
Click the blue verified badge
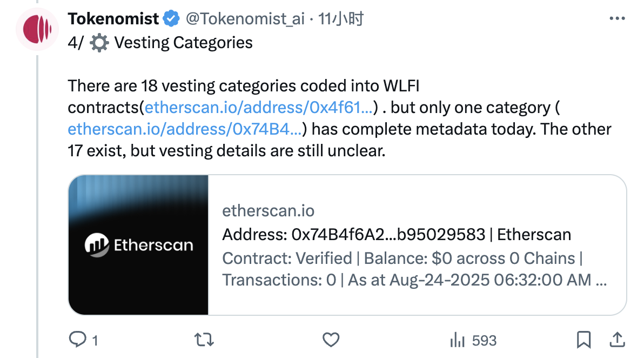(x=171, y=18)
